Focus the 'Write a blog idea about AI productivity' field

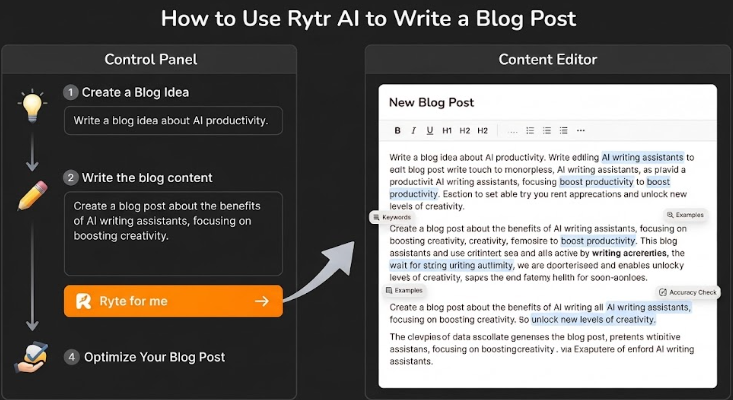(x=173, y=121)
